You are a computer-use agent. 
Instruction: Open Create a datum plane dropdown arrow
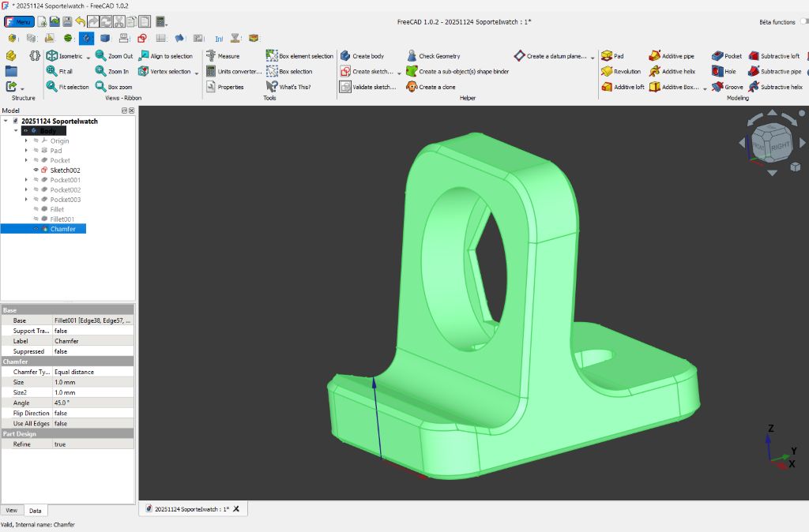coord(593,57)
